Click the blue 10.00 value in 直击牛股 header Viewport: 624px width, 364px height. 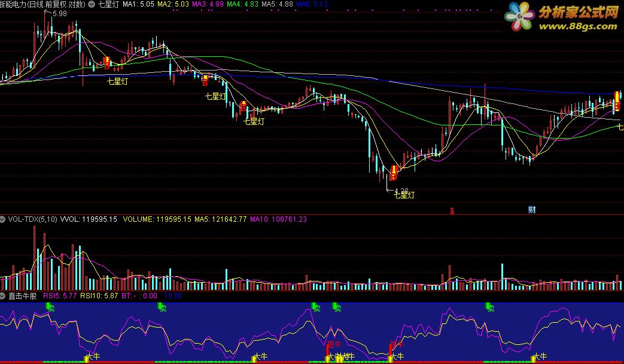(x=173, y=296)
